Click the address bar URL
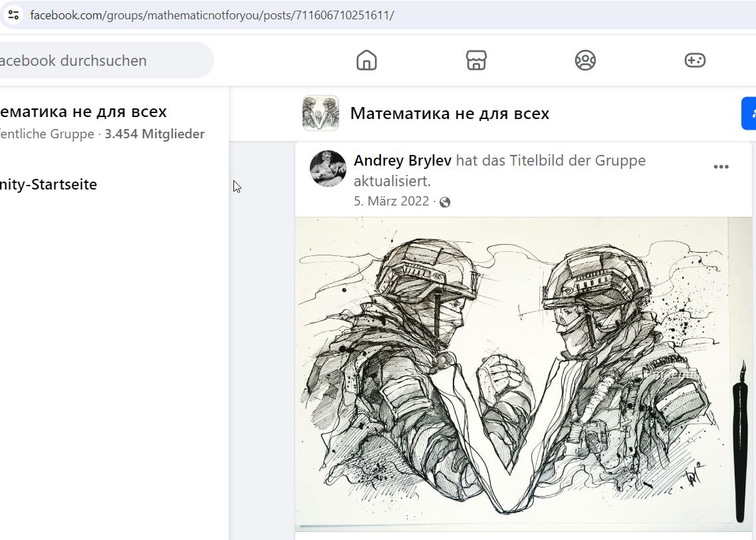The image size is (756, 540). (212, 15)
